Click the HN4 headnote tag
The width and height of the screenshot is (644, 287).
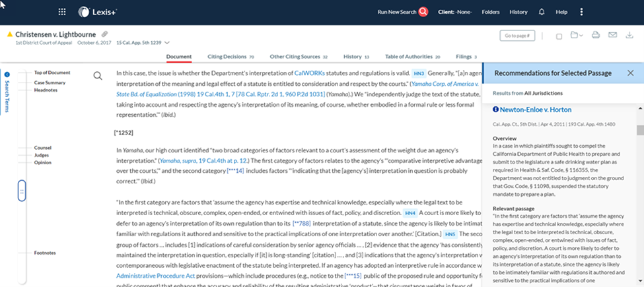pos(410,213)
